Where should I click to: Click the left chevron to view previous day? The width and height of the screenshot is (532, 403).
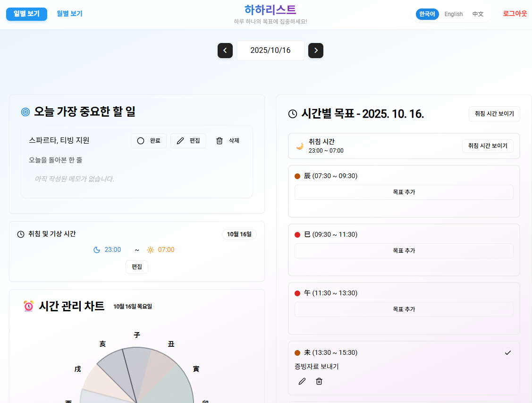225,51
